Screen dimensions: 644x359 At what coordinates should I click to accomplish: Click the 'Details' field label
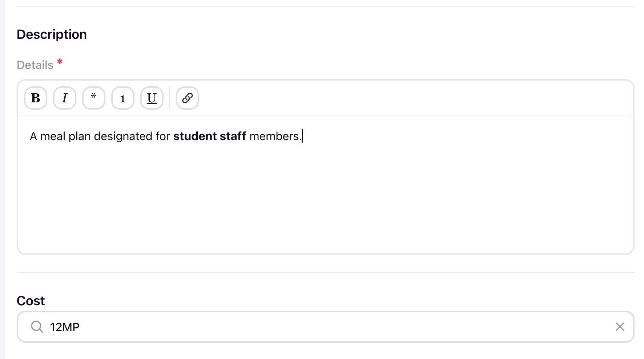pos(35,65)
